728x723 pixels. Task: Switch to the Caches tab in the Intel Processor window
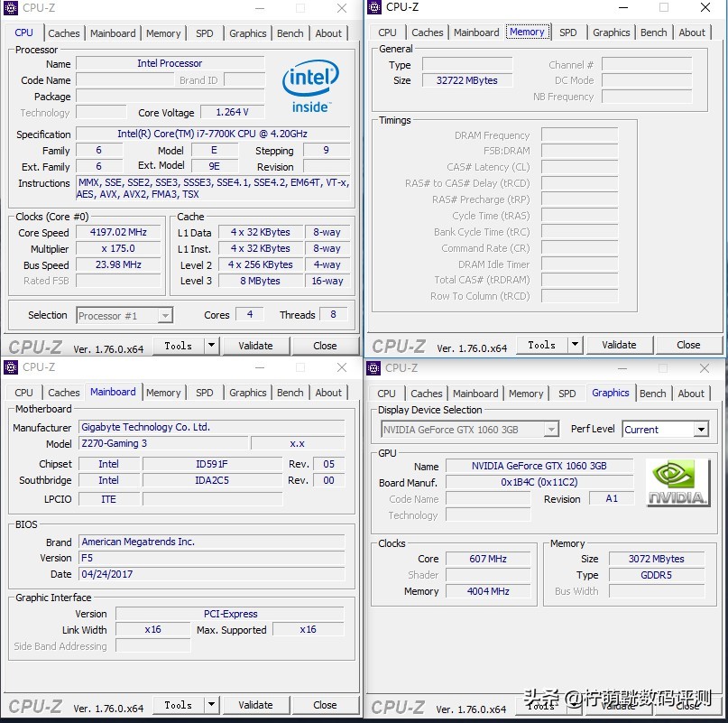click(64, 33)
